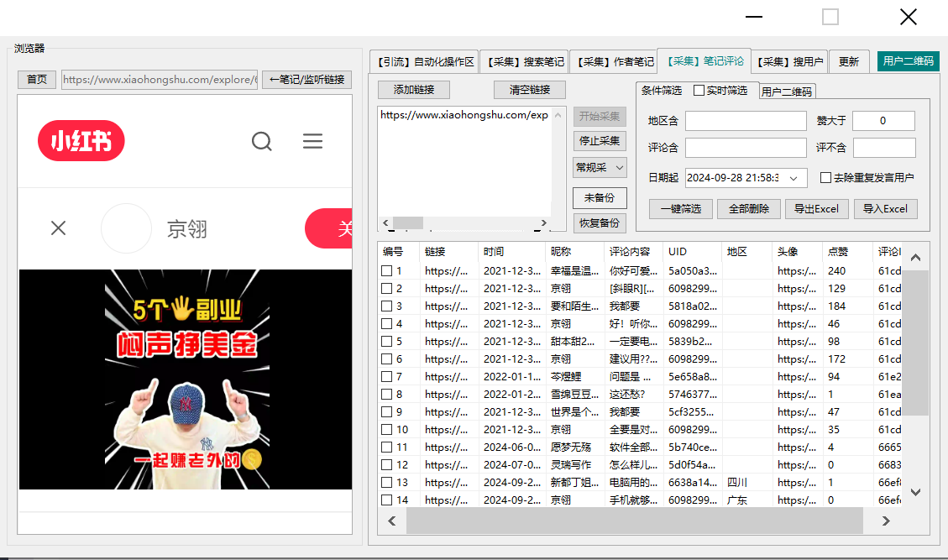Click the 地区含 input field
The width and height of the screenshot is (948, 560).
pos(745,122)
